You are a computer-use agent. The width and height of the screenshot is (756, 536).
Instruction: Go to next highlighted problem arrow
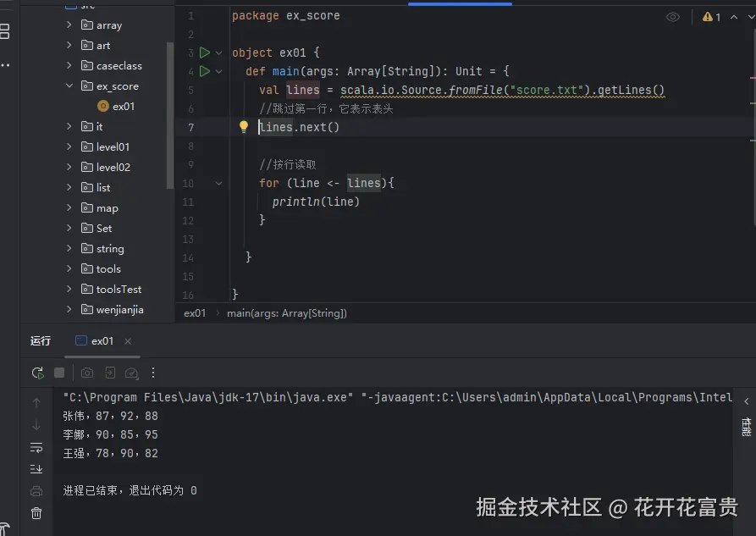click(x=751, y=18)
